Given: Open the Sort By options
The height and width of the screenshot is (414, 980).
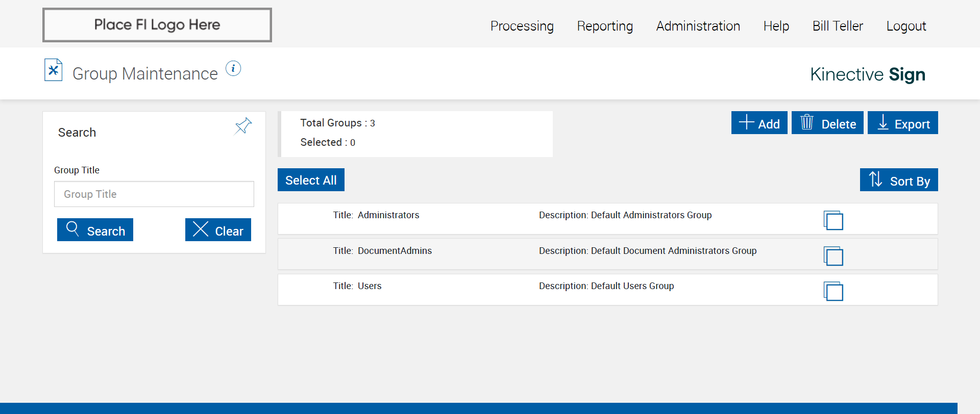Looking at the screenshot, I should click(898, 180).
